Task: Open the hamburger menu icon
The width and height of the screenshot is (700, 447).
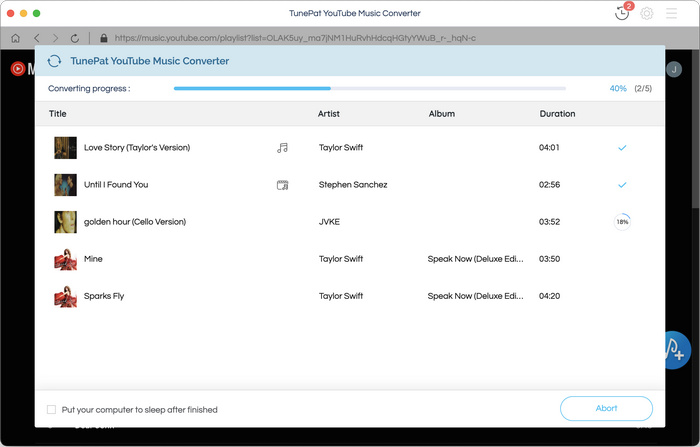Action: click(x=671, y=13)
